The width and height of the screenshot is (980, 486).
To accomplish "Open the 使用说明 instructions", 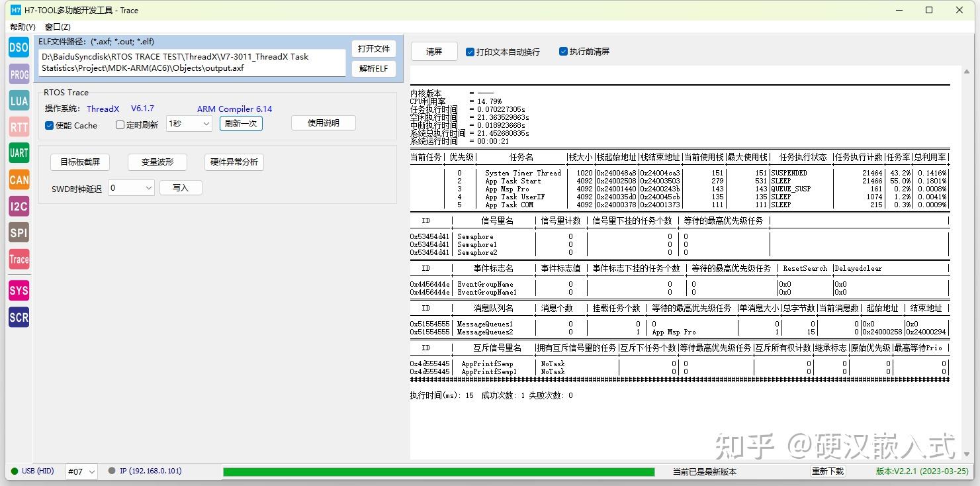I will click(x=324, y=122).
